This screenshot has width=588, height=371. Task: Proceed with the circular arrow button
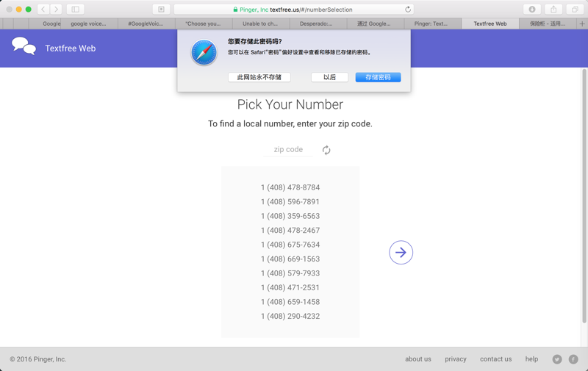(x=401, y=252)
